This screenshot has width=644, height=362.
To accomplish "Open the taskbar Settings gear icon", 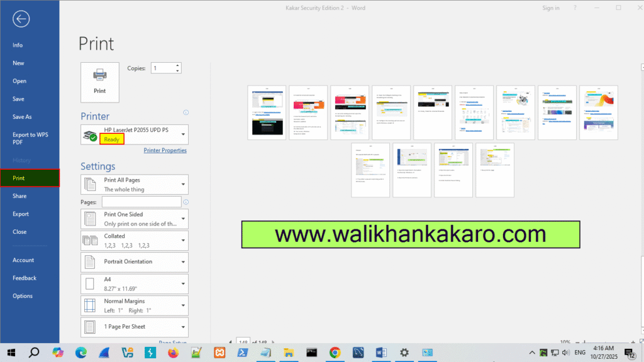I will (x=404, y=353).
